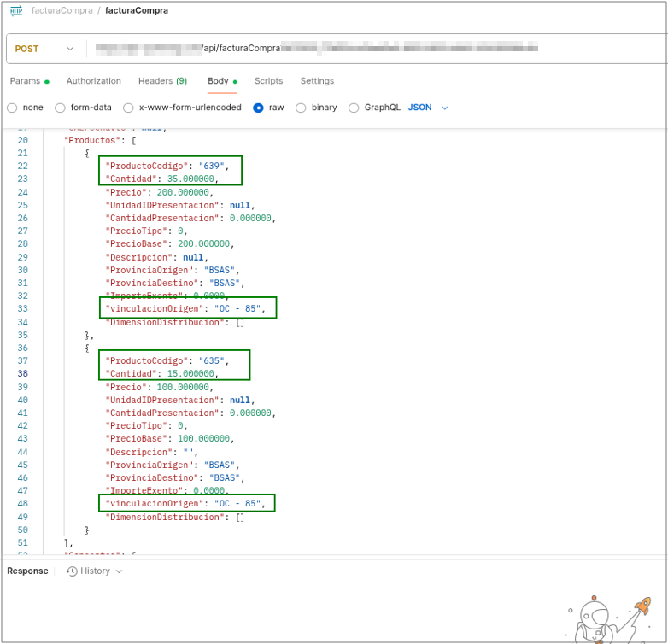The width and height of the screenshot is (668, 644).
Task: Select the 'none' body type option
Action: pos(12,108)
